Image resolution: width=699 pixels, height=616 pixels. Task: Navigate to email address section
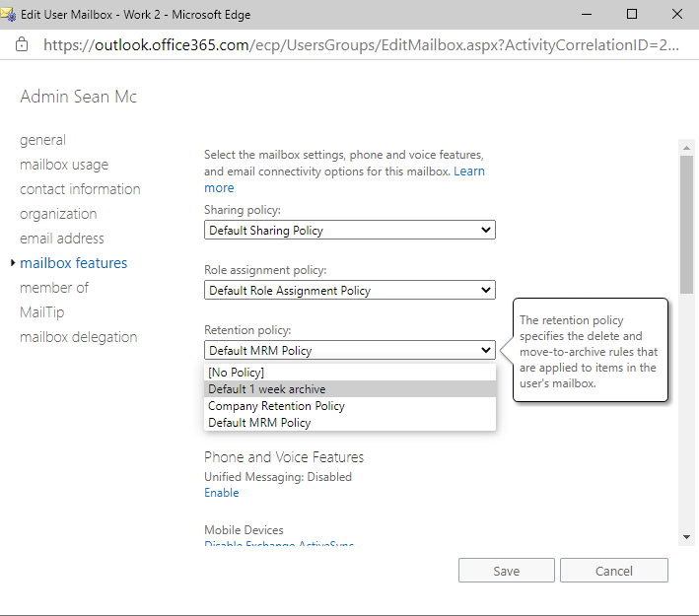point(62,239)
